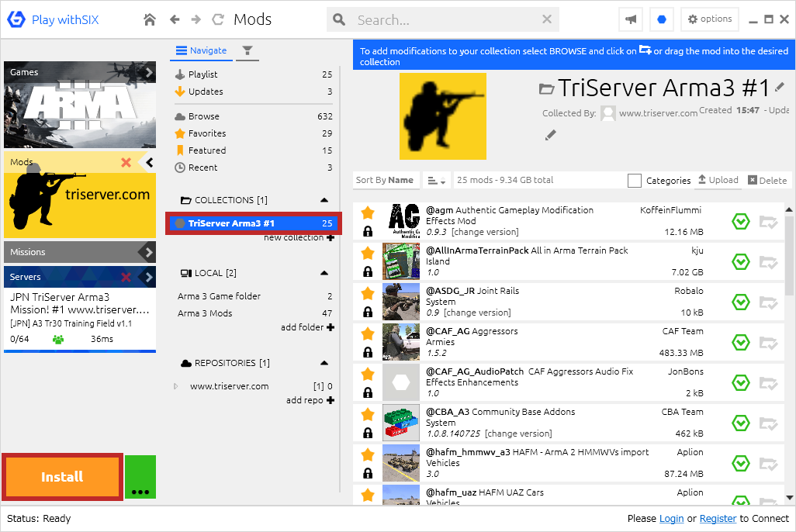Toggle lock on @CBA_A3 mod

click(x=368, y=433)
